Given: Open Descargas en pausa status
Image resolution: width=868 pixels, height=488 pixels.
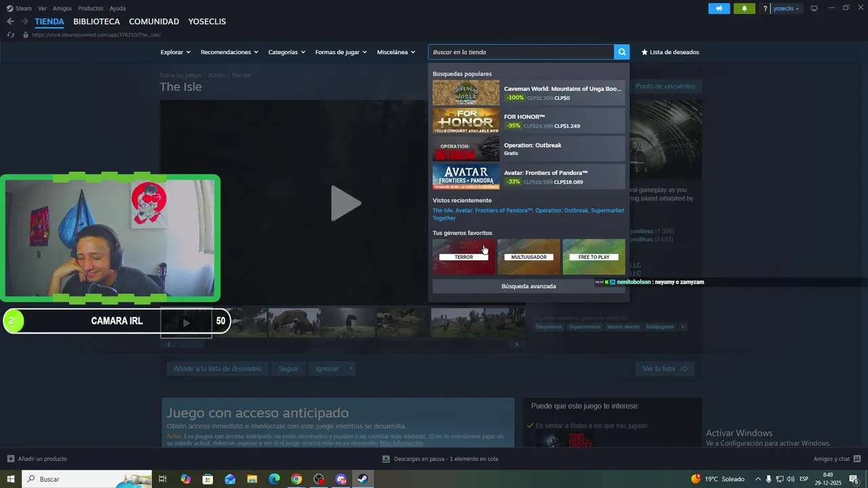Looking at the screenshot, I should tap(441, 459).
